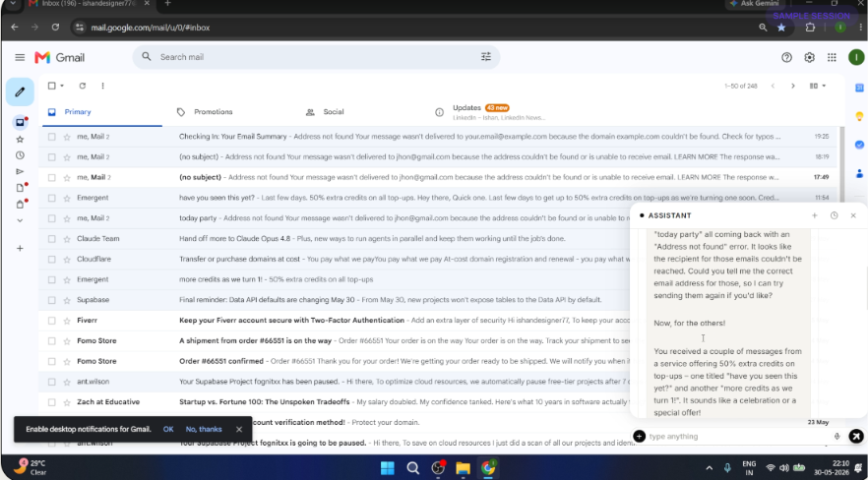Star the Claude Team email
868x480 pixels.
click(x=67, y=239)
